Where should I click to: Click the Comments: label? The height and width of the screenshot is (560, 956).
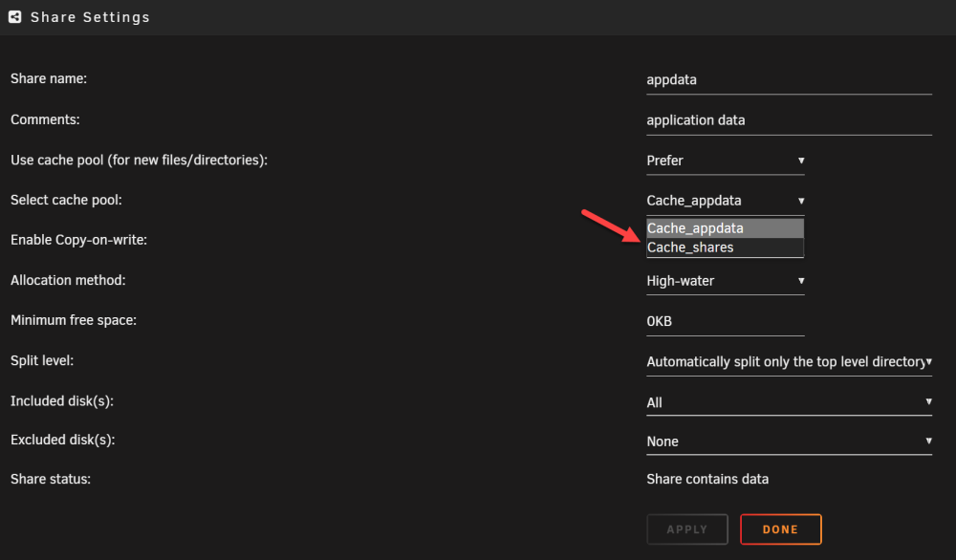click(45, 119)
